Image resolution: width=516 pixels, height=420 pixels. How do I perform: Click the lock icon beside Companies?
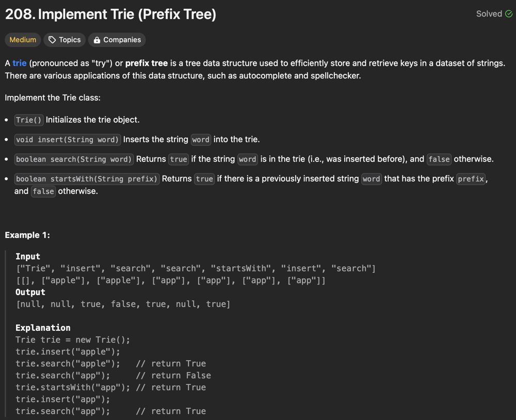tap(97, 40)
